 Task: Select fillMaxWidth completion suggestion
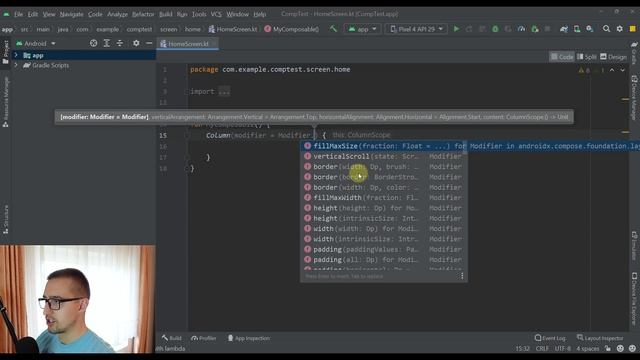[384, 198]
